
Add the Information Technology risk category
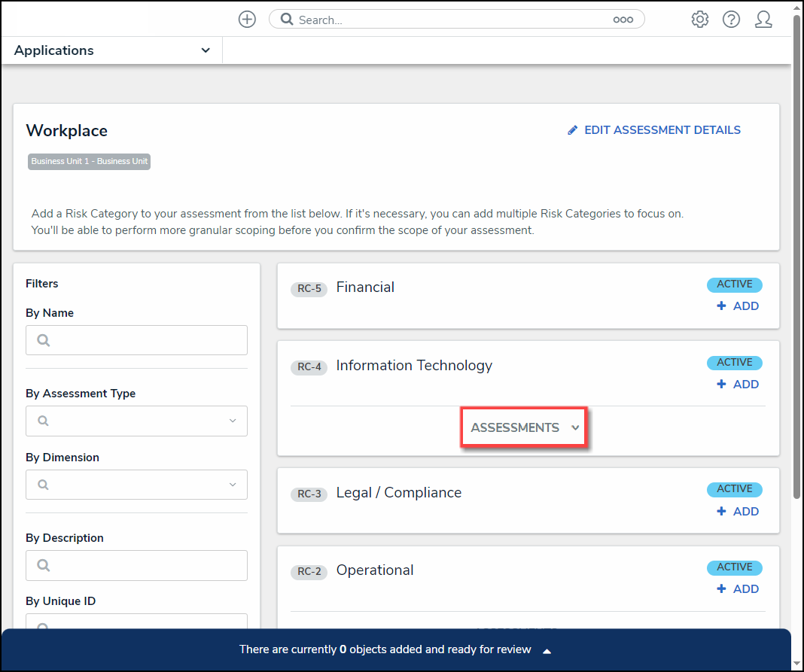tap(738, 384)
